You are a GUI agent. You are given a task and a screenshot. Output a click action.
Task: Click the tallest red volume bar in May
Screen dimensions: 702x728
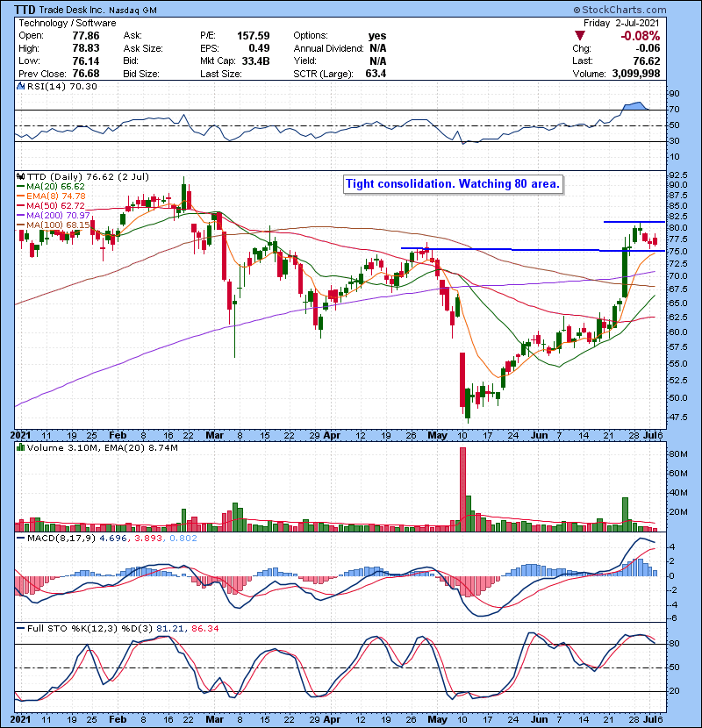coord(462,489)
